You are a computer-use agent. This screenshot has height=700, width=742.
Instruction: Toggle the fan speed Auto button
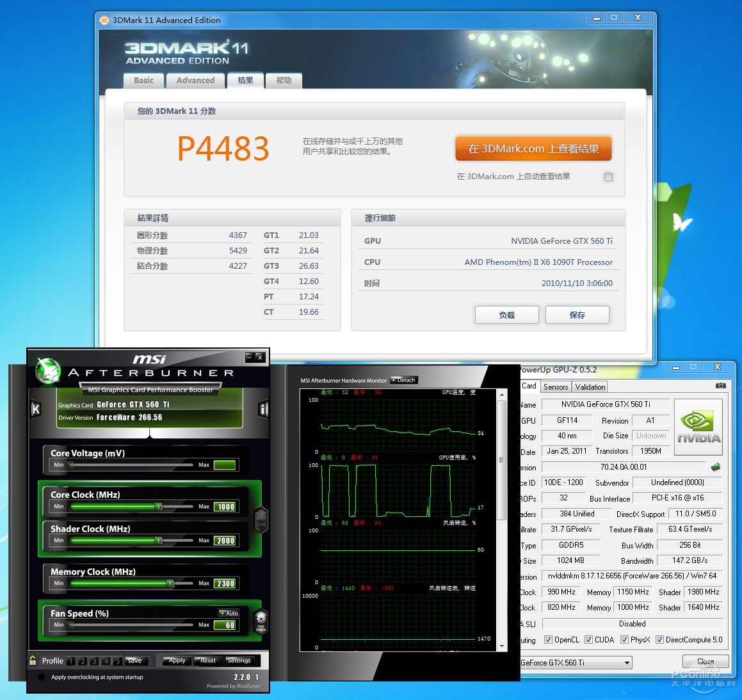pyautogui.click(x=229, y=613)
